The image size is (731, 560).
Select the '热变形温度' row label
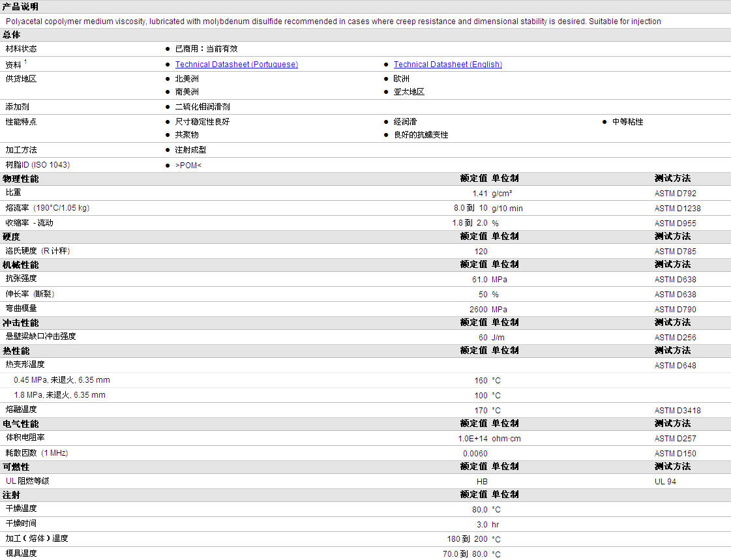tap(25, 364)
